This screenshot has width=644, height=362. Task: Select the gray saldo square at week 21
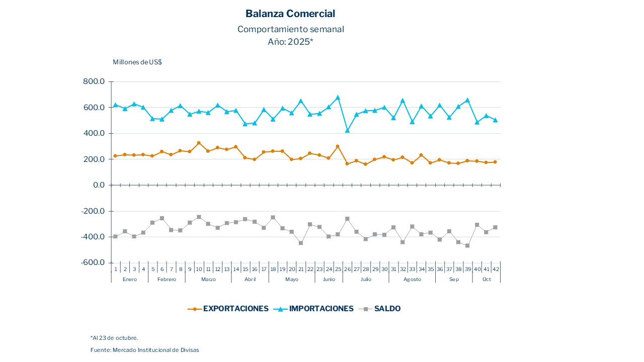pyautogui.click(x=301, y=243)
